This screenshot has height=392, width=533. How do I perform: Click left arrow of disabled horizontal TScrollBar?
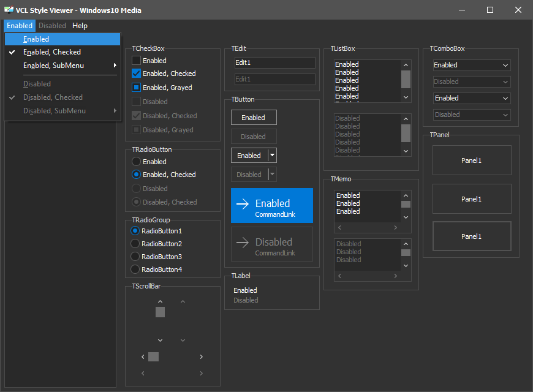click(x=143, y=373)
